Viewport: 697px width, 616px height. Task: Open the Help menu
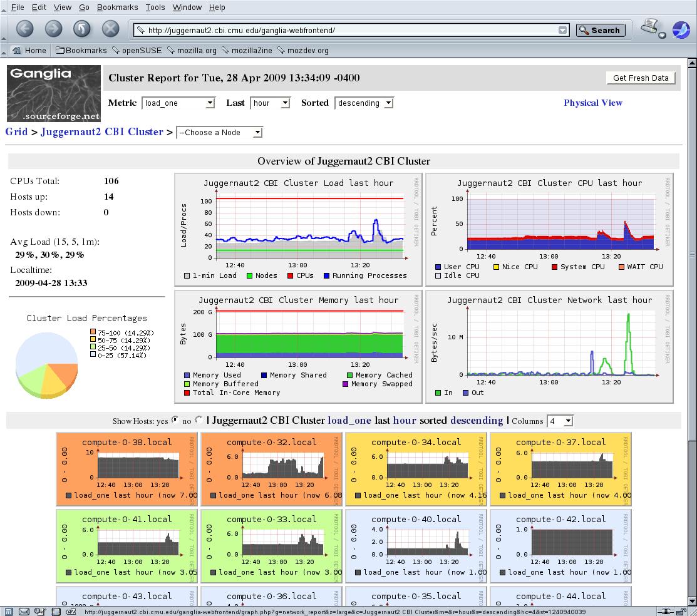coord(217,8)
